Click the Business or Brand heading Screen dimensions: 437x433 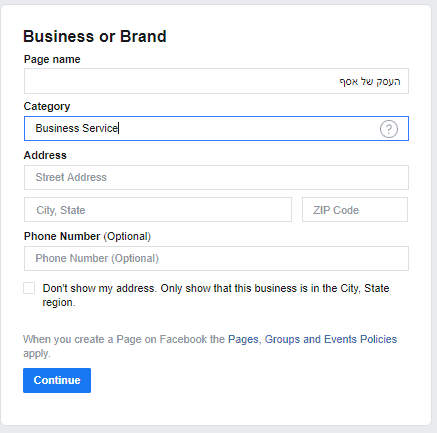pyautogui.click(x=95, y=36)
